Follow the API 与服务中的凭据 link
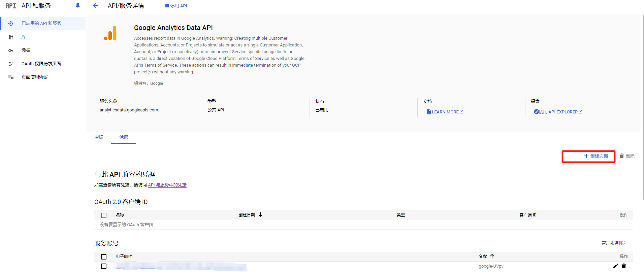 coord(167,185)
